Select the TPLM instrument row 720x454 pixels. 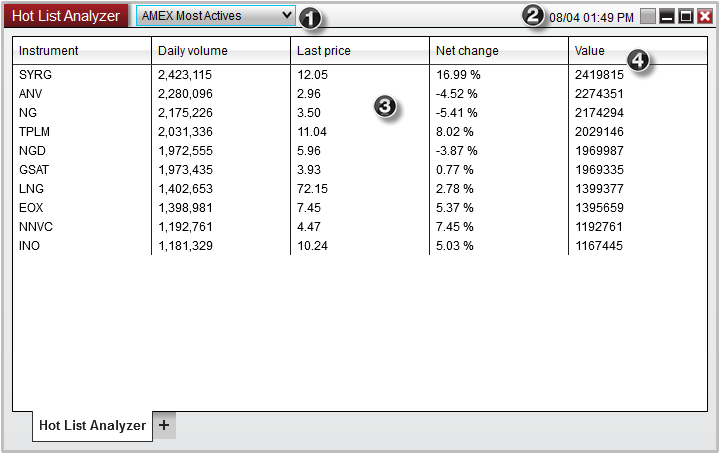pyautogui.click(x=34, y=132)
